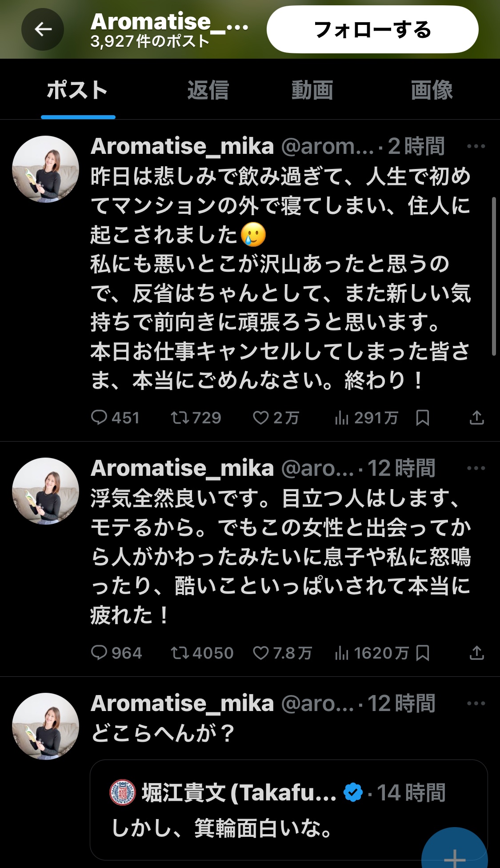Open more options for the 2時間 post
500x868 pixels.
point(476,146)
